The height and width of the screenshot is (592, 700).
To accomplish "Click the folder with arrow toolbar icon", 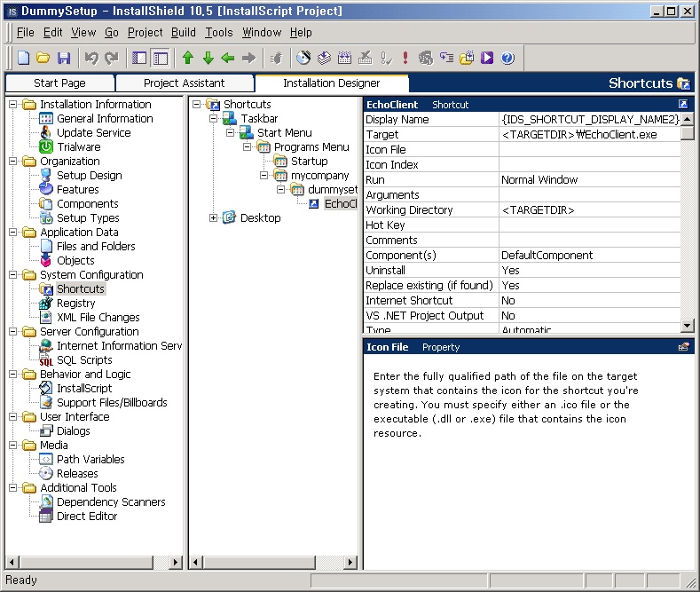I will (467, 58).
